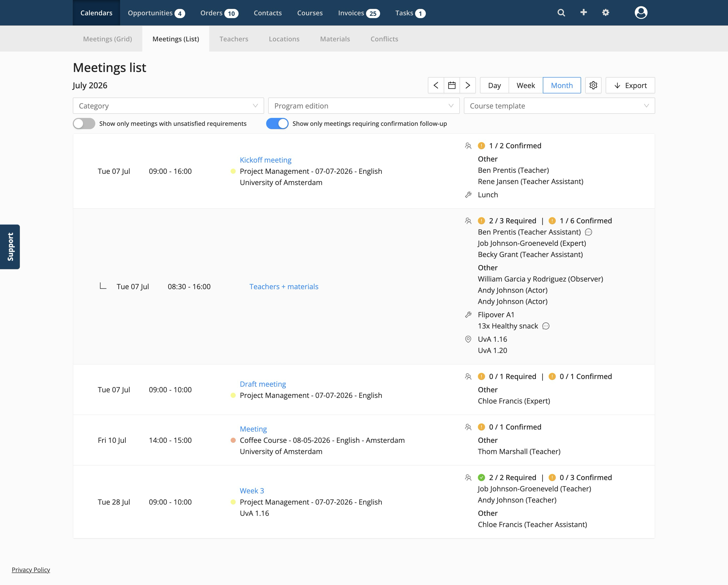Image resolution: width=728 pixels, height=585 pixels.
Task: Open Invoices section
Action: point(359,13)
